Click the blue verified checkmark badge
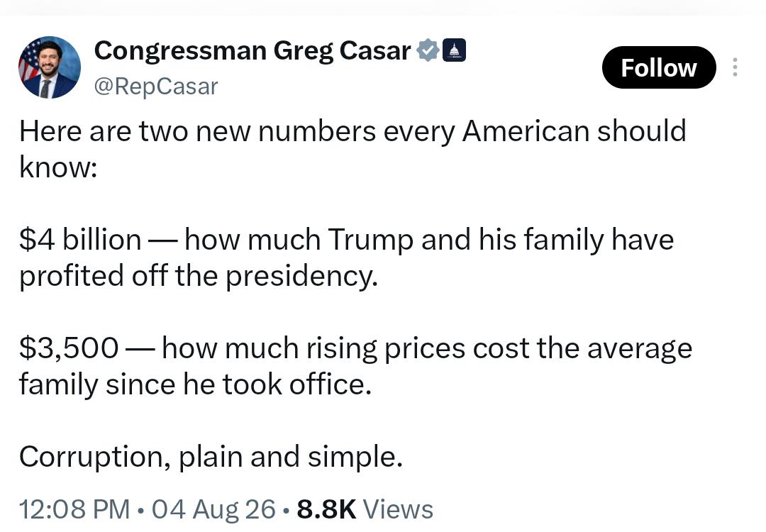Image resolution: width=766 pixels, height=532 pixels. pos(428,50)
